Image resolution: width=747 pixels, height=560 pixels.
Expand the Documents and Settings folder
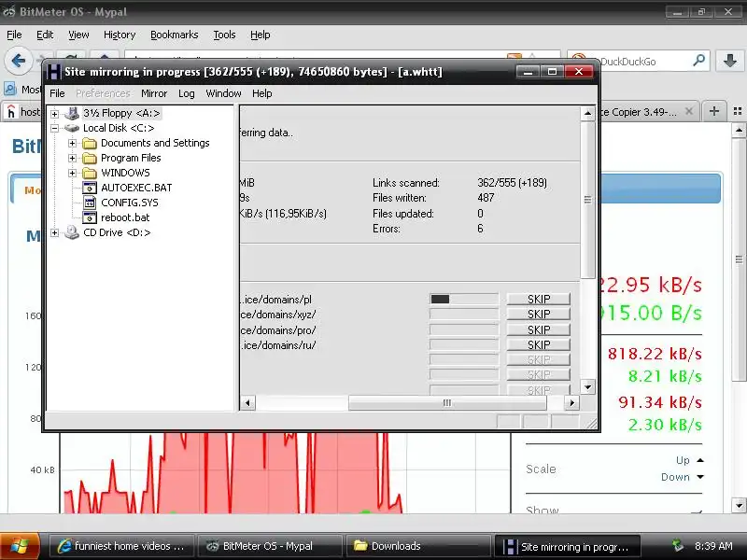[73, 144]
